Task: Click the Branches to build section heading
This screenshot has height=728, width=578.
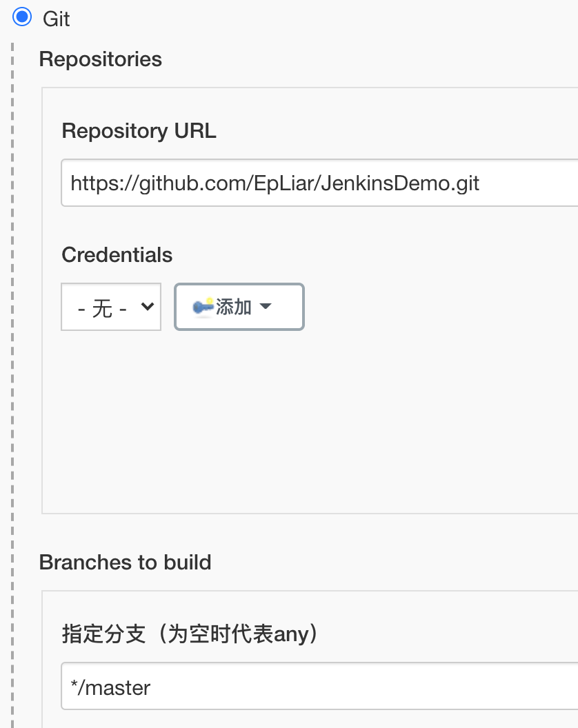Action: (126, 563)
